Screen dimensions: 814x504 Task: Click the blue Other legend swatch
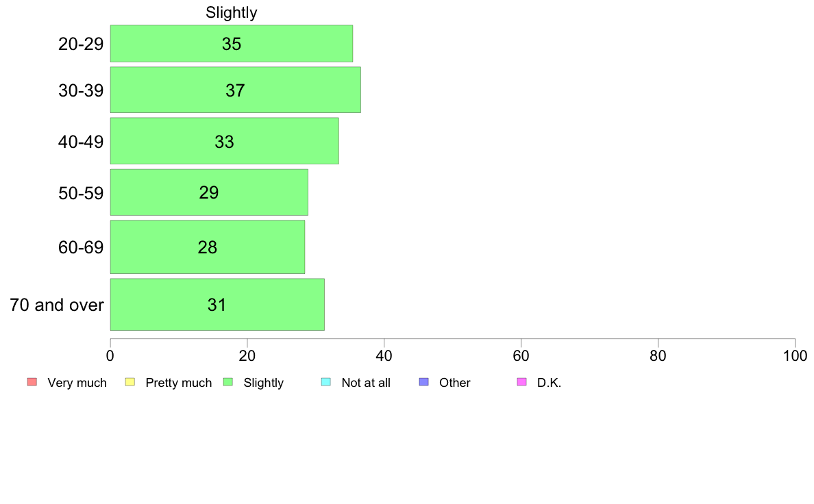[423, 382]
